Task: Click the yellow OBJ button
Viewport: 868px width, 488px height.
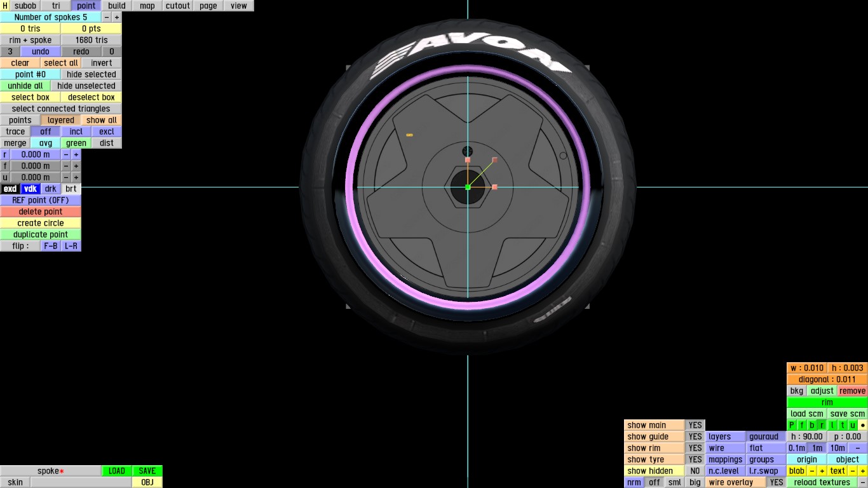Action: pos(147,482)
